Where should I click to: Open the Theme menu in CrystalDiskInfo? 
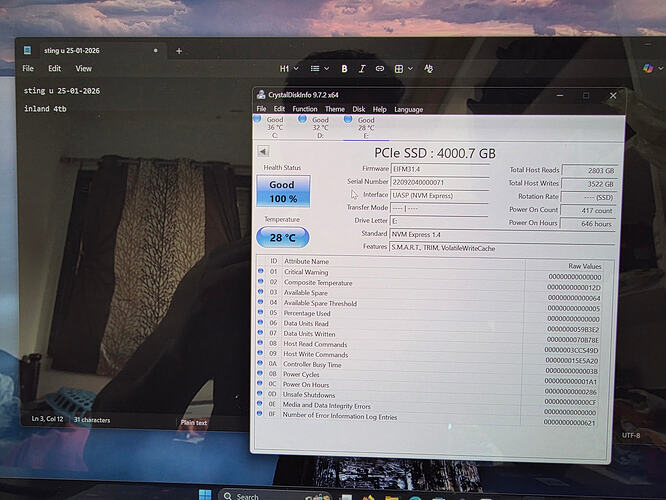(x=334, y=109)
